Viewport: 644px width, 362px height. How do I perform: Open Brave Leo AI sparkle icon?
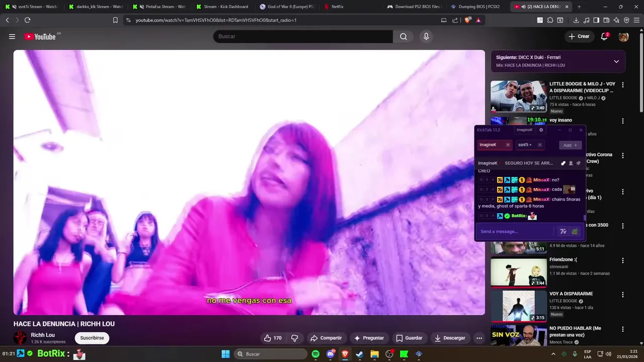tap(616, 20)
